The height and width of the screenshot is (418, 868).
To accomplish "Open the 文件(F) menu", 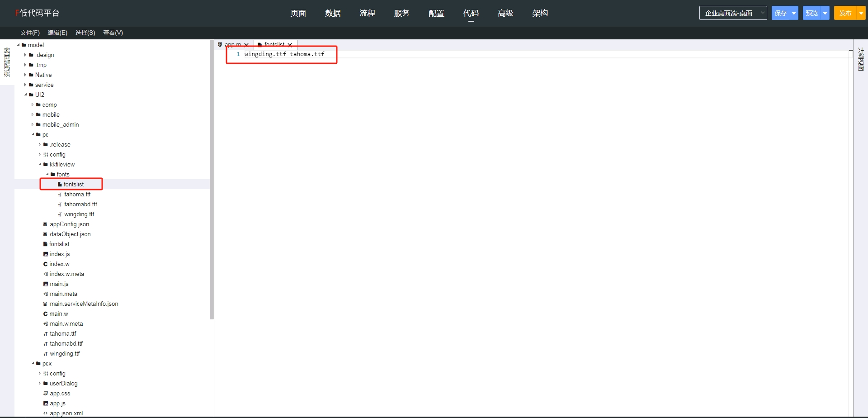I will click(x=30, y=33).
